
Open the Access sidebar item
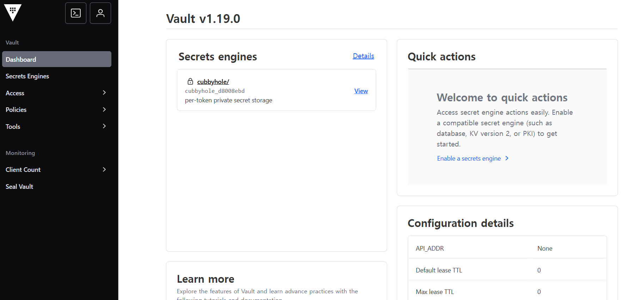pyautogui.click(x=57, y=93)
